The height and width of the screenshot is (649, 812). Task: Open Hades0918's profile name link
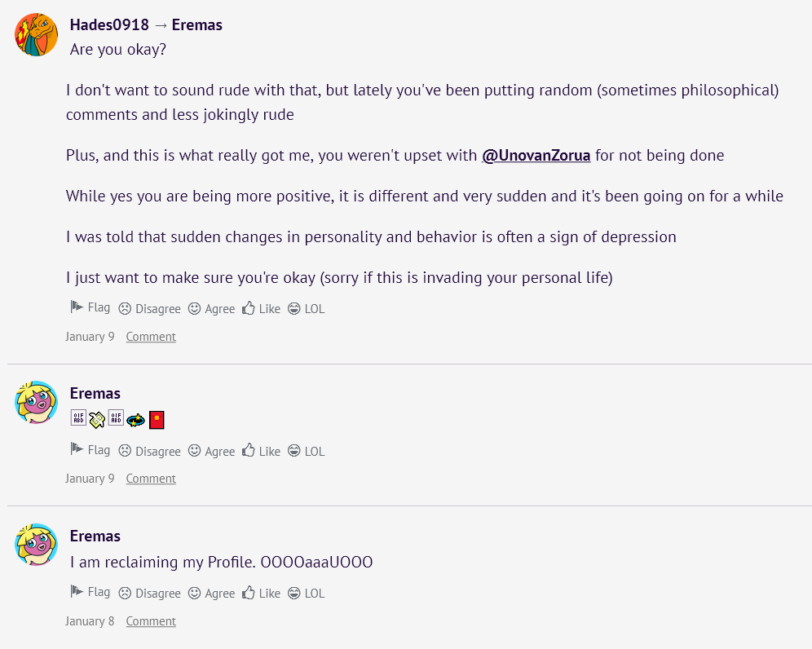(109, 24)
